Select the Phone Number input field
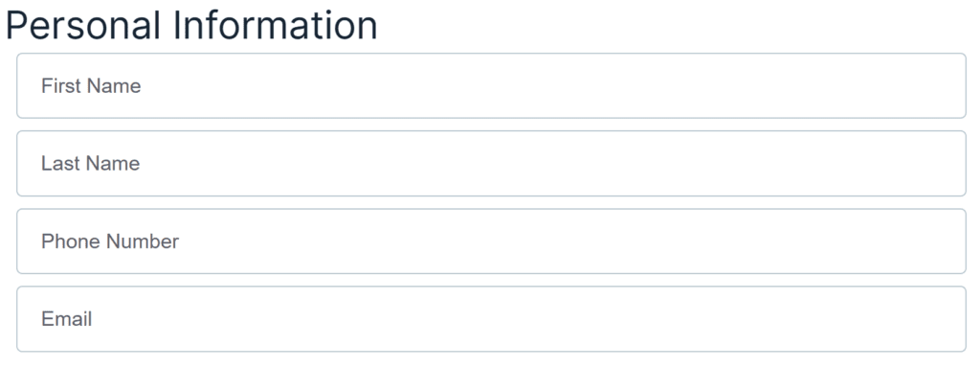Screen dimensions: 980x368 491,241
